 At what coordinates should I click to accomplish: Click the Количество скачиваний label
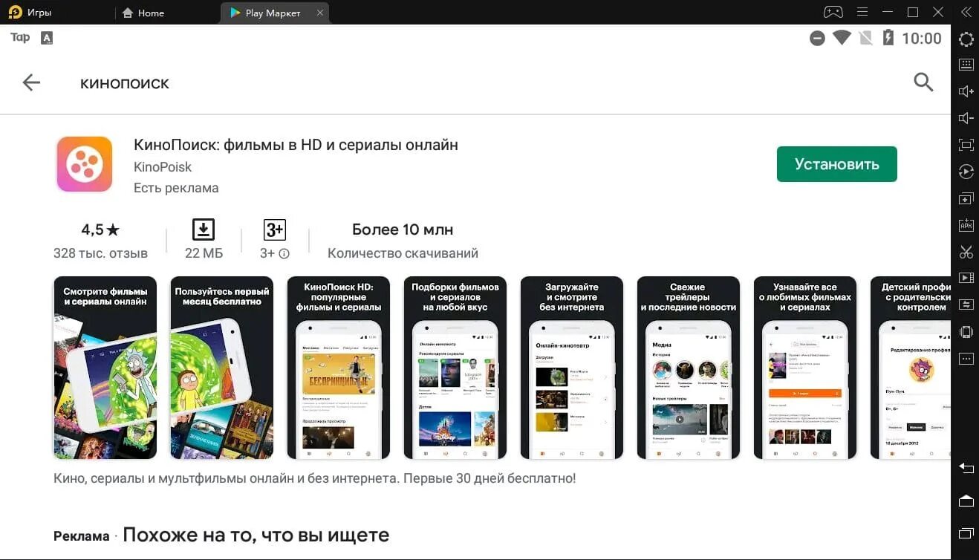pos(403,253)
